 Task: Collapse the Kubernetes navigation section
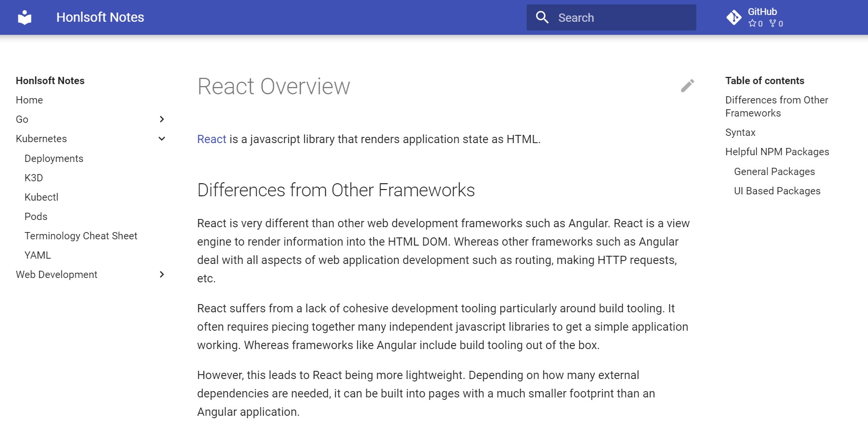point(162,139)
